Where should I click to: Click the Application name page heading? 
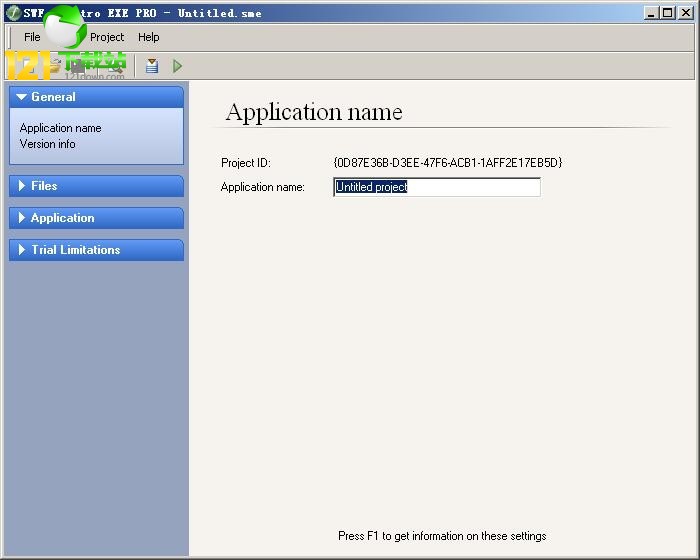pos(314,112)
